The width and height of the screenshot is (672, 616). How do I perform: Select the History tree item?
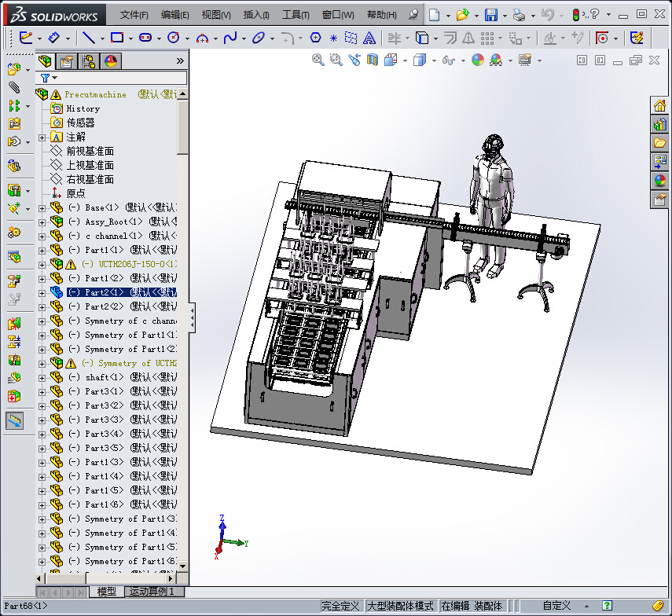point(83,108)
